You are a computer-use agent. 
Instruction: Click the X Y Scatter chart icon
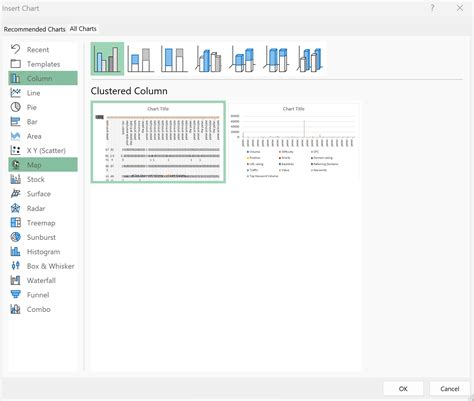point(15,150)
